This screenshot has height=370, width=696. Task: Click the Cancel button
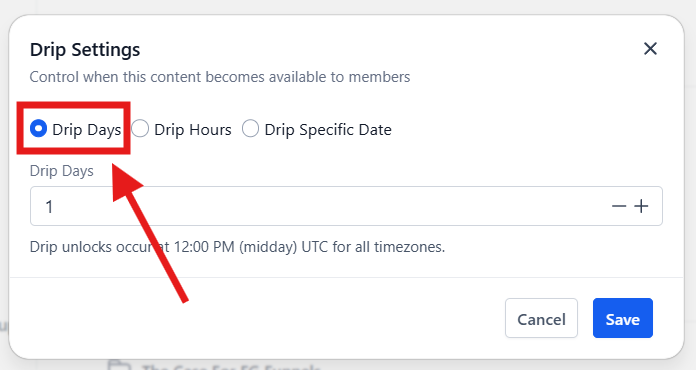click(541, 318)
